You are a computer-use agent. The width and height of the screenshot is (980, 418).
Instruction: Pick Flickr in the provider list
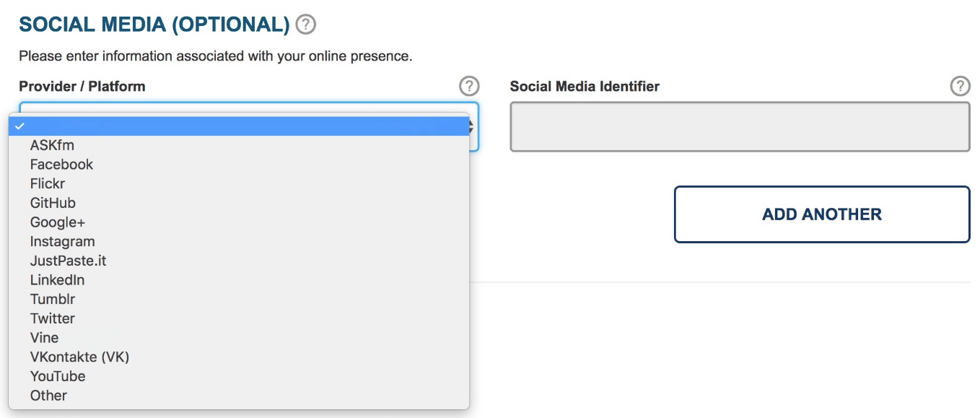(239, 184)
